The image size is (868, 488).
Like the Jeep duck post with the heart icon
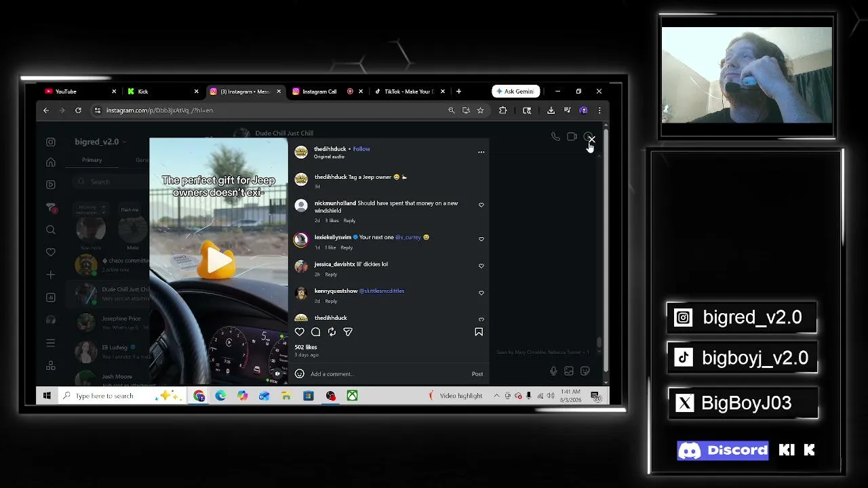coord(300,332)
